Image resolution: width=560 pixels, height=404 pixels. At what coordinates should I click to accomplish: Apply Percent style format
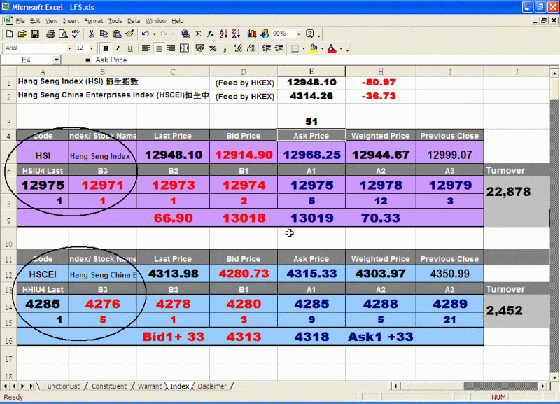pos(212,48)
